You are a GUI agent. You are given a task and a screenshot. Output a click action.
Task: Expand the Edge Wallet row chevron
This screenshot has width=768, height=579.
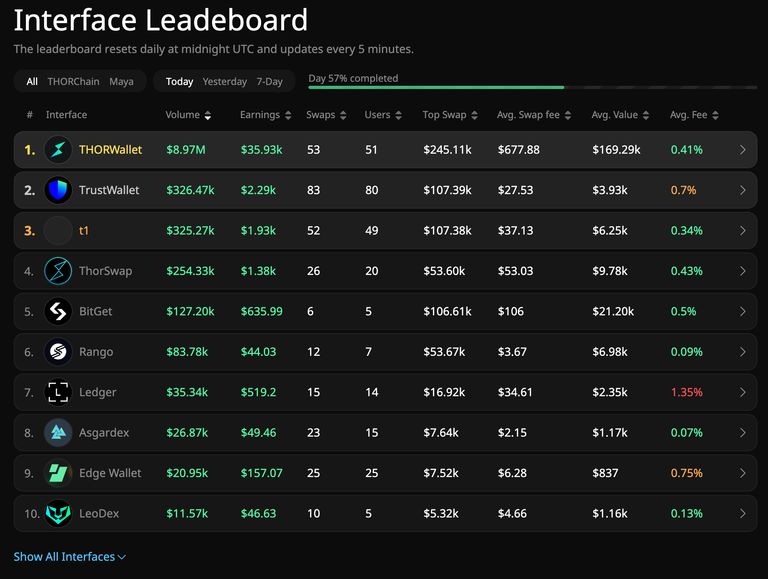pos(743,473)
